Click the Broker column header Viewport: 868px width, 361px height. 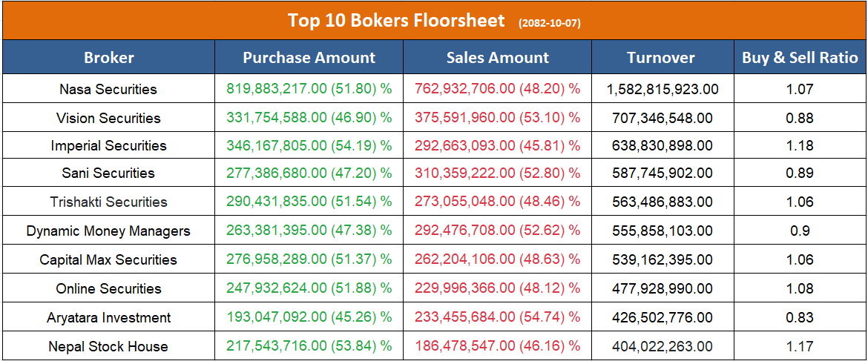point(109,58)
